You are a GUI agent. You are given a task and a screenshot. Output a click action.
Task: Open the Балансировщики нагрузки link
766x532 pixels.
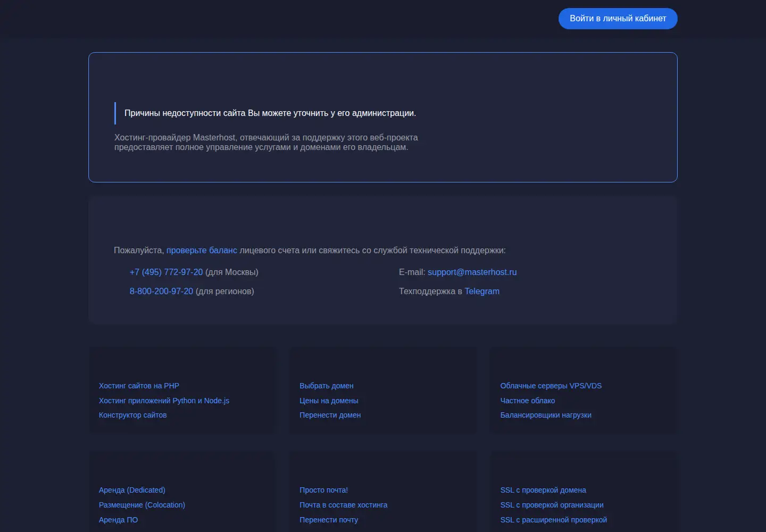click(546, 415)
